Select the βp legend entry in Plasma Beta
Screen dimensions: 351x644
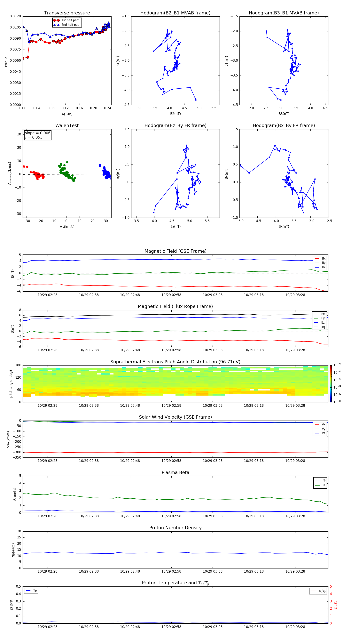pos(320,480)
